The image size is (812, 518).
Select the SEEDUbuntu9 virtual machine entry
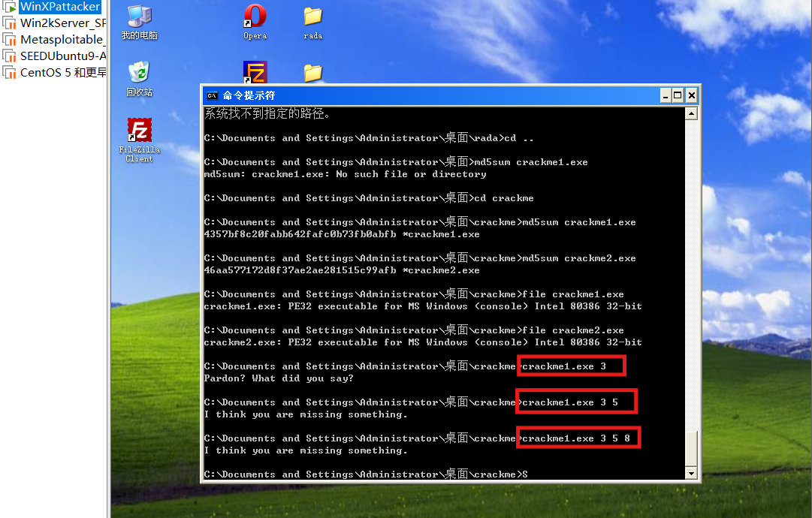coord(62,56)
